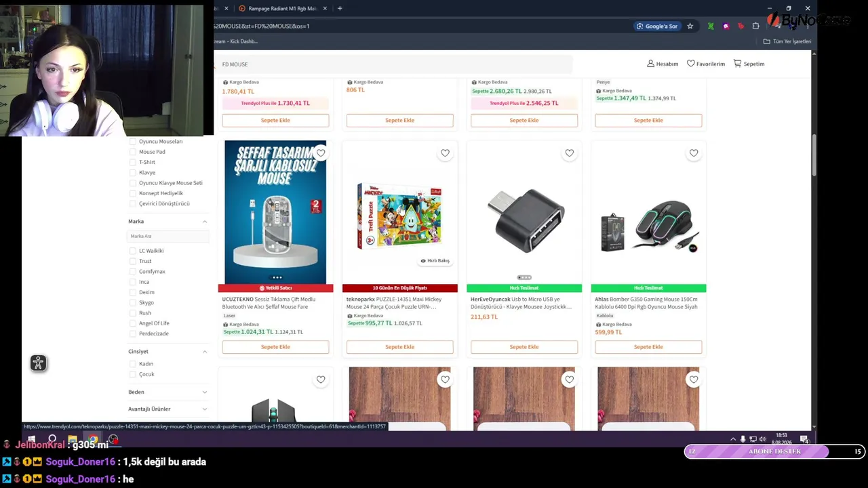Open the Sepetim shopping cart icon
This screenshot has width=868, height=488.
coord(737,64)
